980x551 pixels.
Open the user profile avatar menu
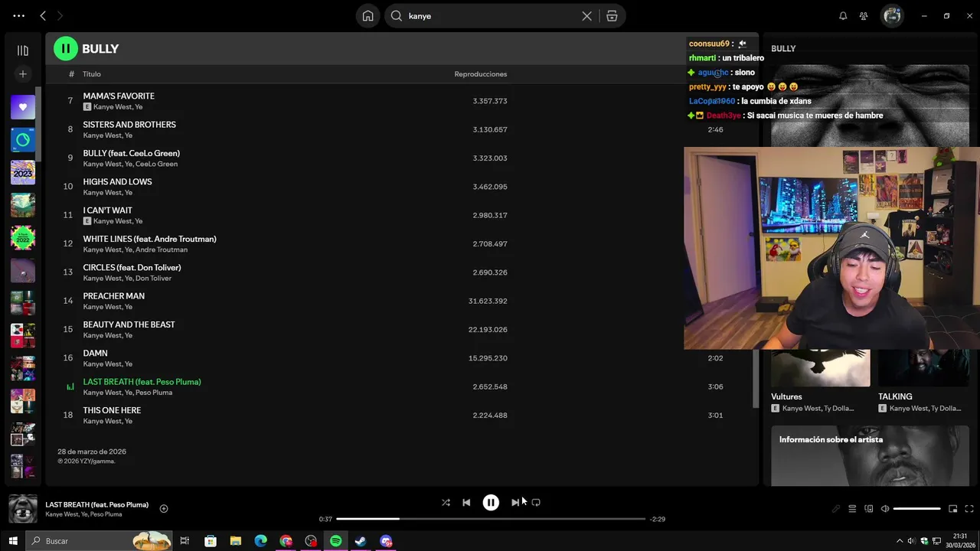(892, 16)
